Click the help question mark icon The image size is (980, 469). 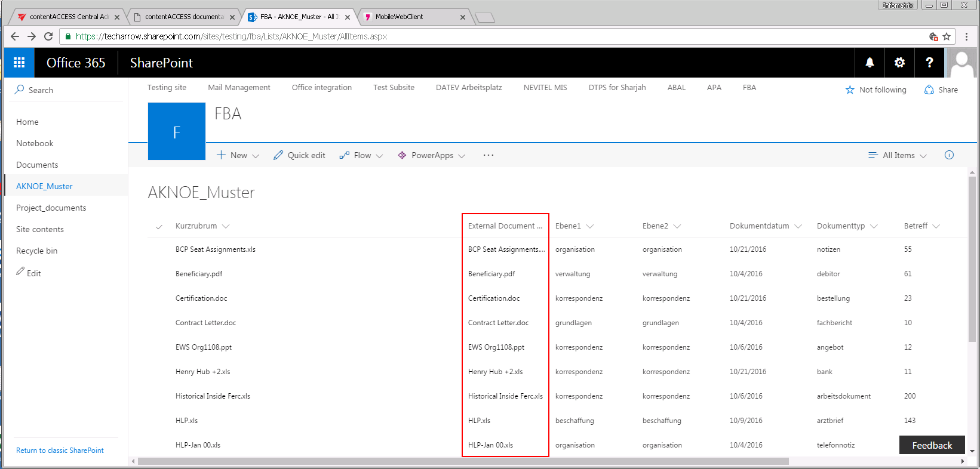tap(929, 63)
